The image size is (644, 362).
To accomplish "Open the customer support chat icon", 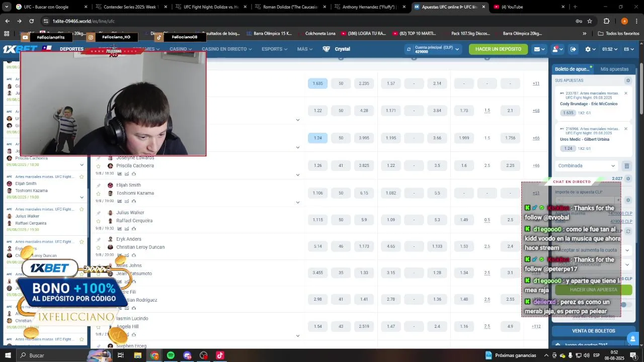I will click(x=633, y=338).
